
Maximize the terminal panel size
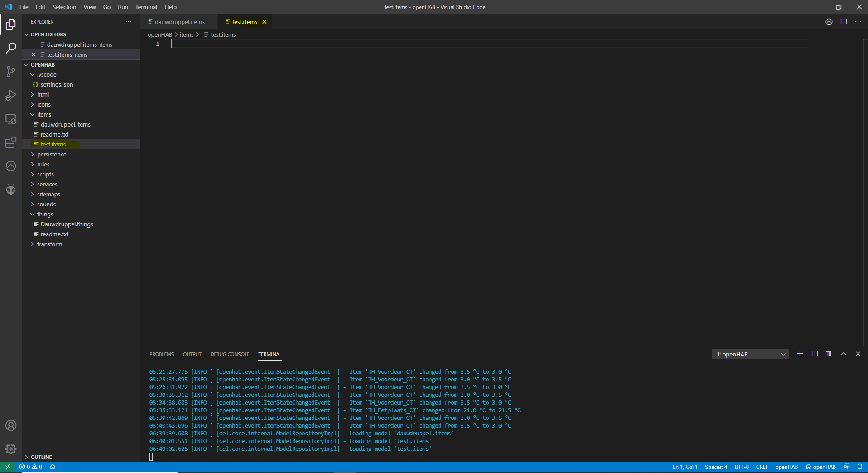coord(844,354)
